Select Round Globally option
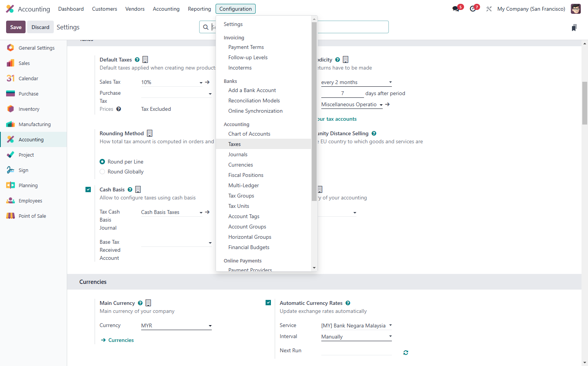 point(102,172)
